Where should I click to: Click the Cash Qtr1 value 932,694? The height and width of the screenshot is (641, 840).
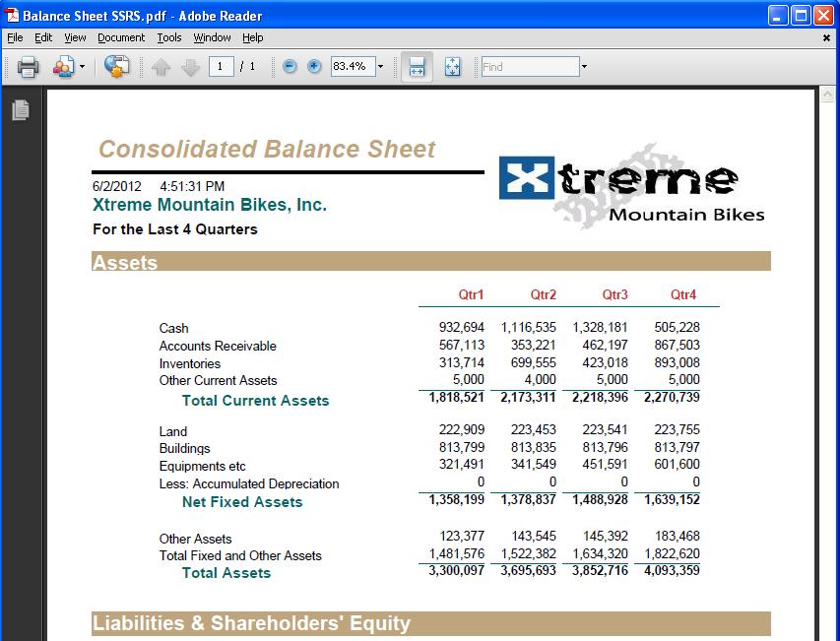tap(462, 327)
